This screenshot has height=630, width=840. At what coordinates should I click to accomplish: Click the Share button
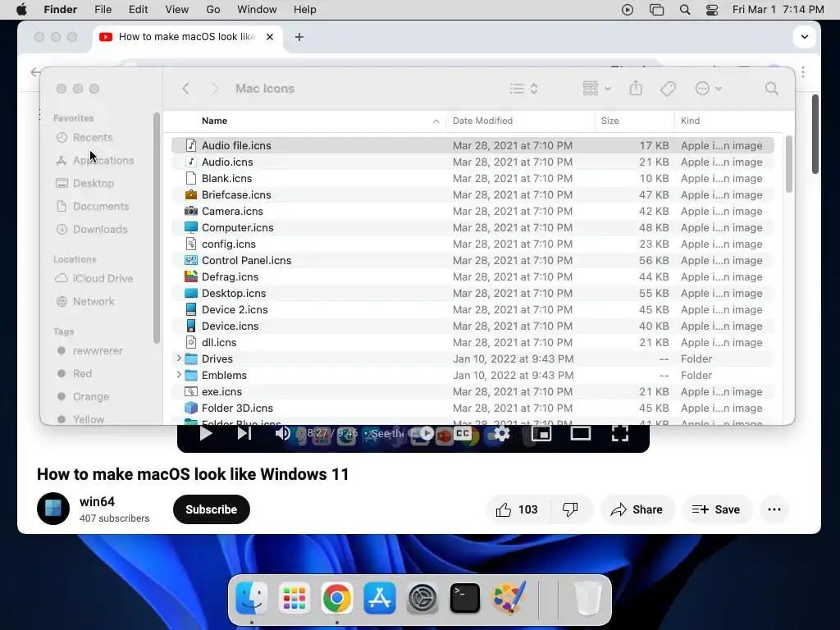[637, 509]
